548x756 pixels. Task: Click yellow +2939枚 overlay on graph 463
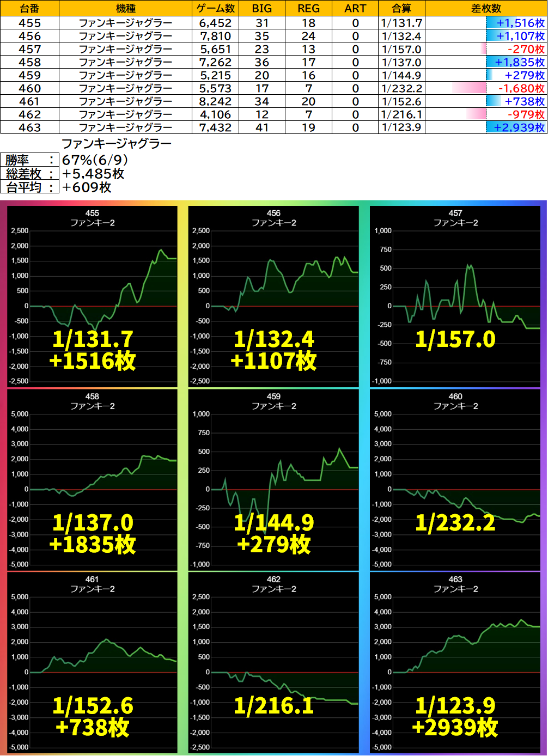(455, 727)
